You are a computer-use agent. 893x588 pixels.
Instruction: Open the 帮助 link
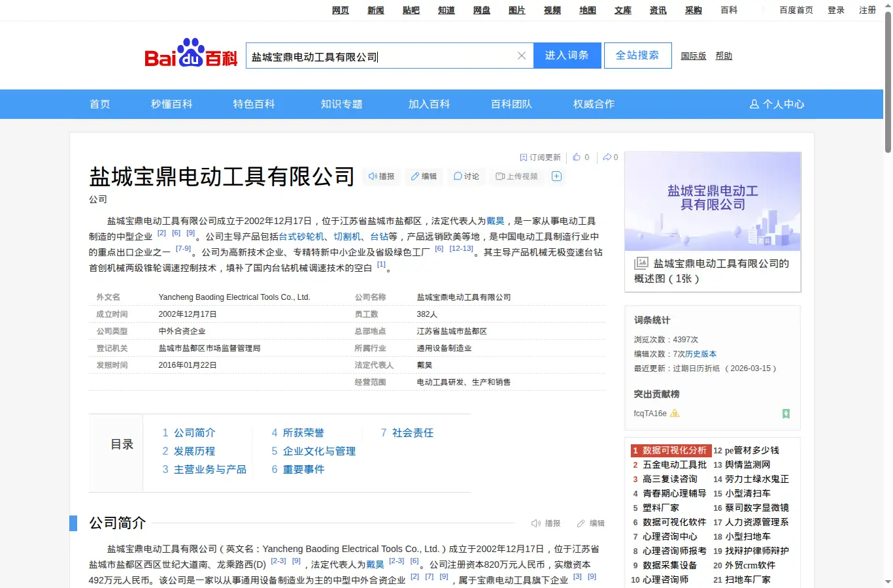coord(724,56)
